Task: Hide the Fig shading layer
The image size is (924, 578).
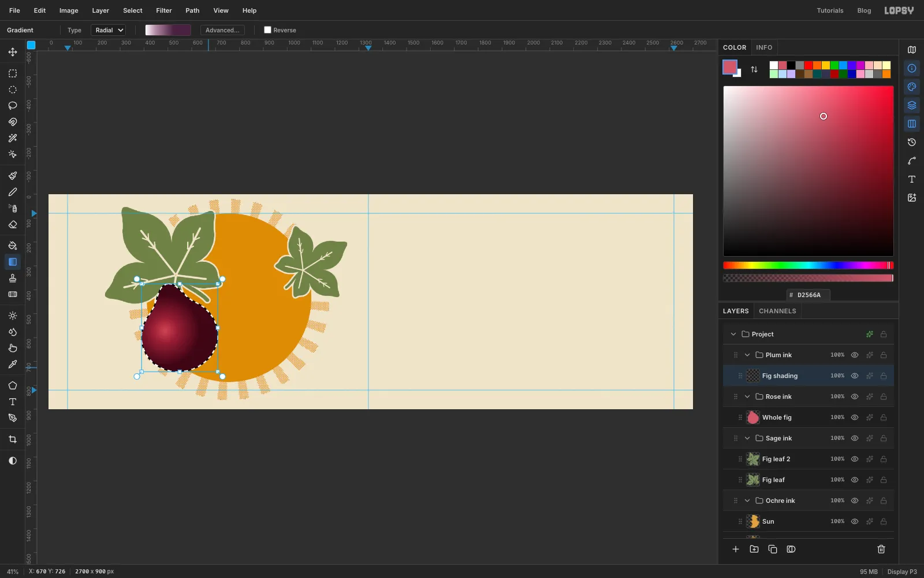Action: 855,376
